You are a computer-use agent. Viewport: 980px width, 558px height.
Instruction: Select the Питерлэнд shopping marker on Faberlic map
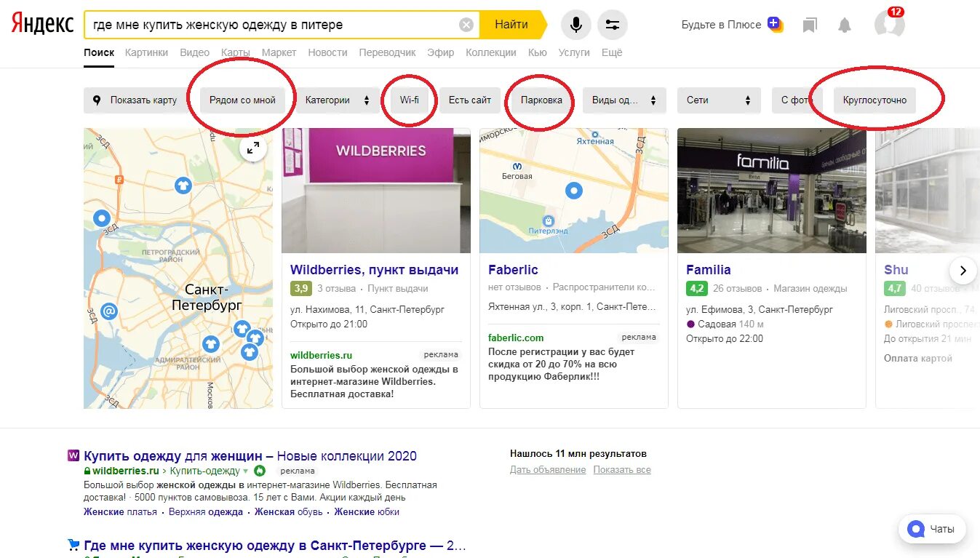click(x=549, y=220)
